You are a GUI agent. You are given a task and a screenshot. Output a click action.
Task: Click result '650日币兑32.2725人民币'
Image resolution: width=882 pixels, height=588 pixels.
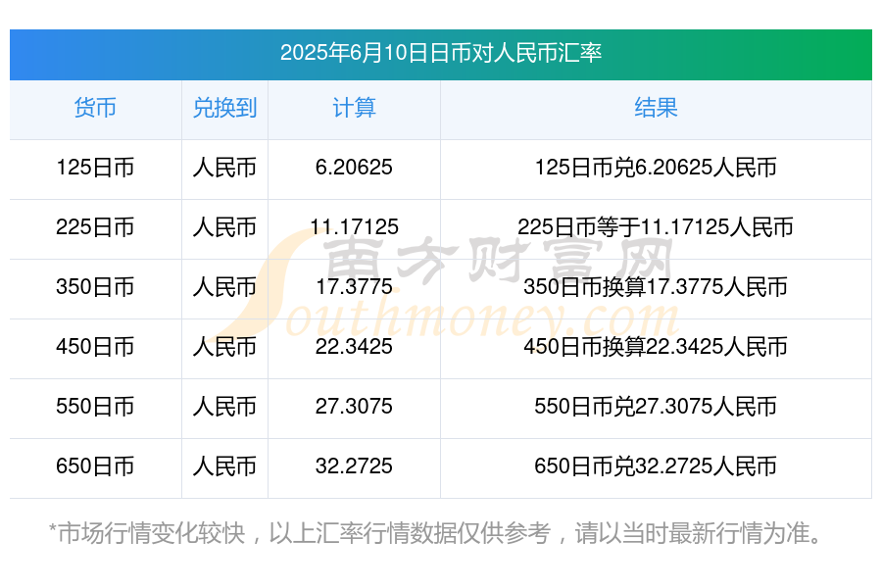click(x=656, y=465)
